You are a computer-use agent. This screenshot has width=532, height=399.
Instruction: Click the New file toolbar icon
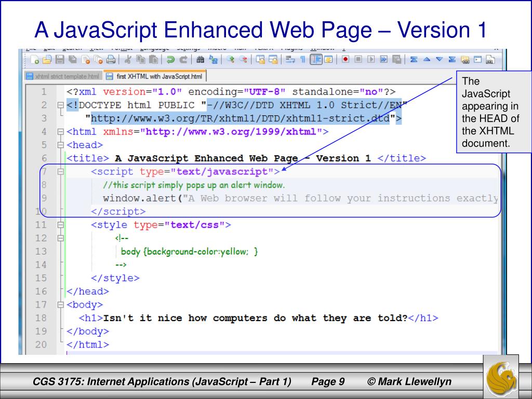point(34,60)
